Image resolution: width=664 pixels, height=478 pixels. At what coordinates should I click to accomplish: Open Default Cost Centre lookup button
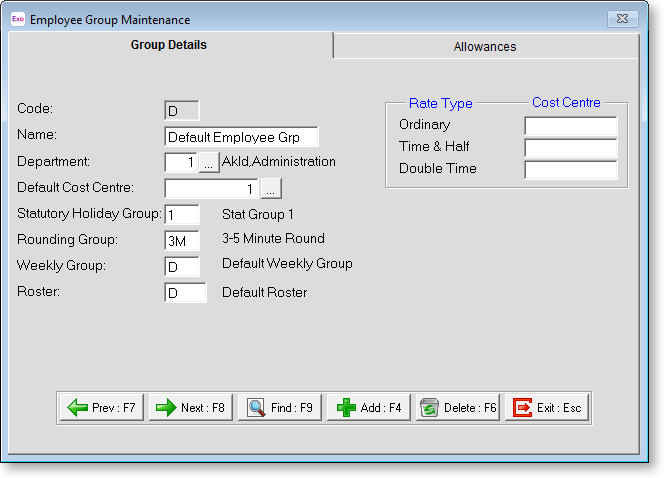(x=272, y=188)
